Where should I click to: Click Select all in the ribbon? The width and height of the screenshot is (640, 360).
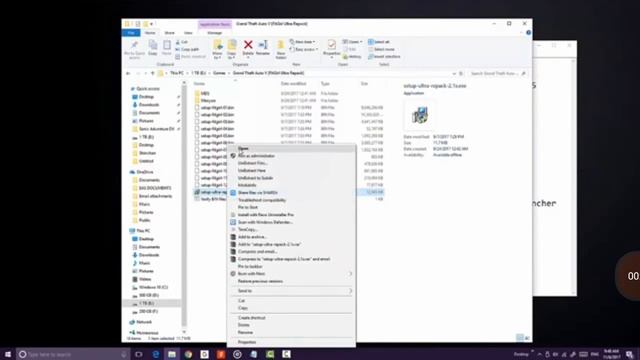[379, 42]
